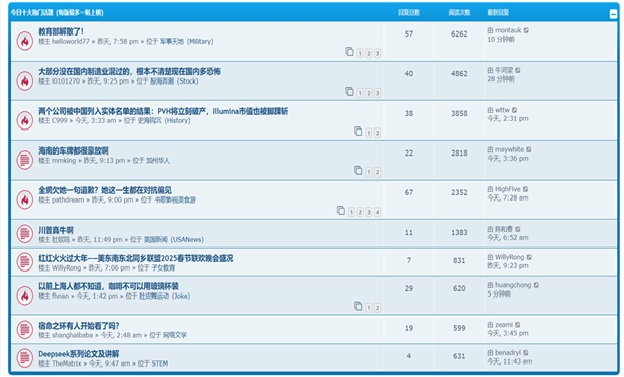Click pages icon in PVH topic row

coord(358,131)
